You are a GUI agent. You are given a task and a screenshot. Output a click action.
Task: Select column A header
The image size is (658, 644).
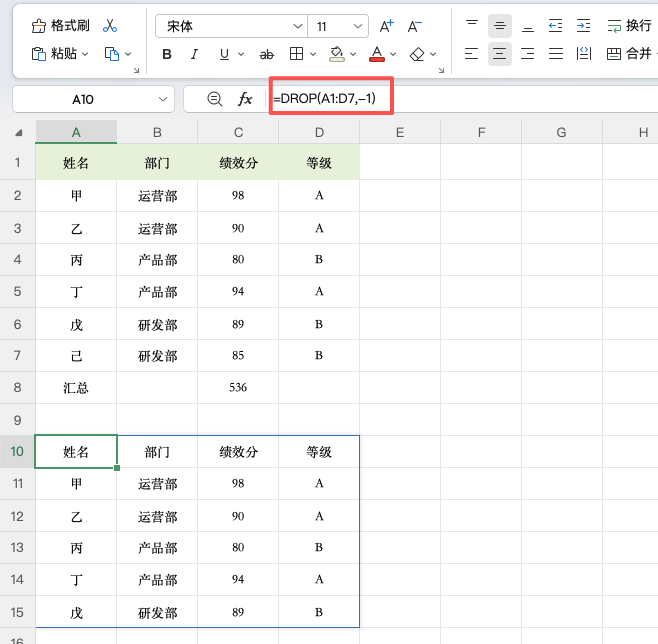tap(76, 133)
